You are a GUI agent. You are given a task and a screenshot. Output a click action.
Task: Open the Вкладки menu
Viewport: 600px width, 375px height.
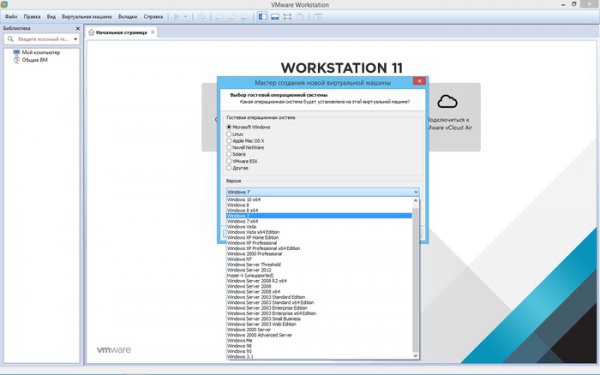(x=127, y=16)
